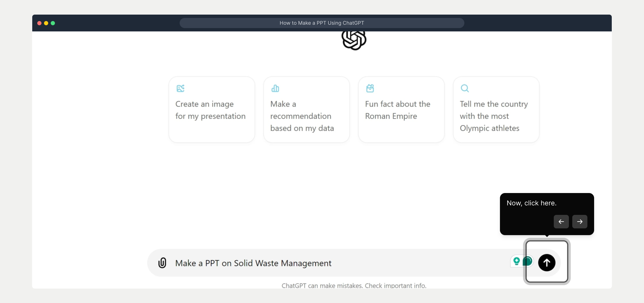The image size is (644, 303).
Task: Select the Olympic athletes suggestion card
Action: [x=496, y=110]
